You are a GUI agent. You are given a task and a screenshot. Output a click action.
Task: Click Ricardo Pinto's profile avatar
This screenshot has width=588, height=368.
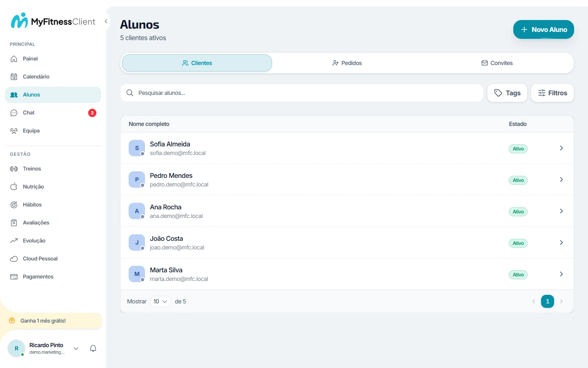point(16,348)
